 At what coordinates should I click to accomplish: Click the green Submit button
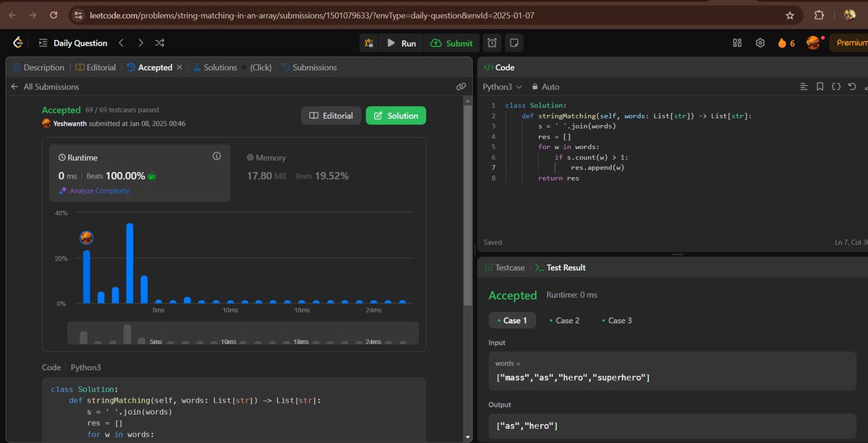[x=451, y=43]
